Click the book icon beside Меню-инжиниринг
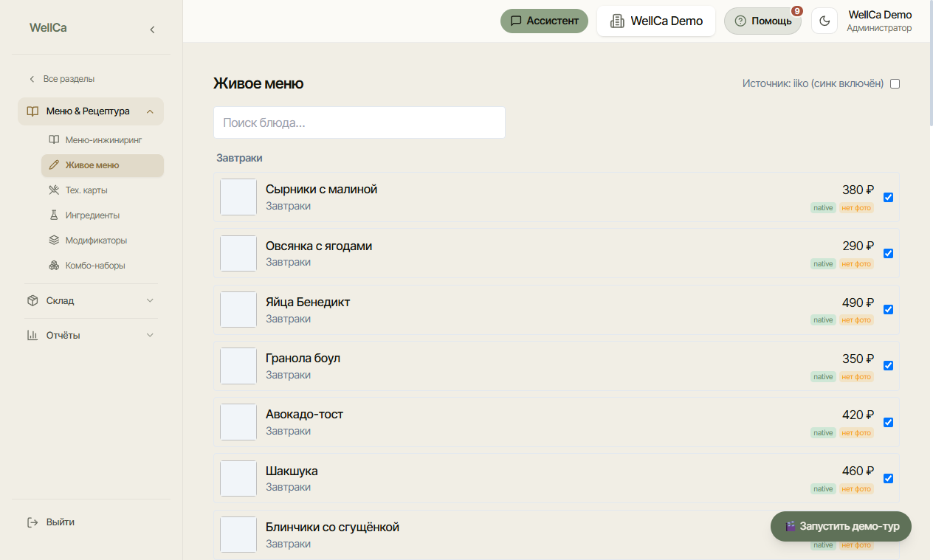Image resolution: width=933 pixels, height=560 pixels. [x=54, y=139]
